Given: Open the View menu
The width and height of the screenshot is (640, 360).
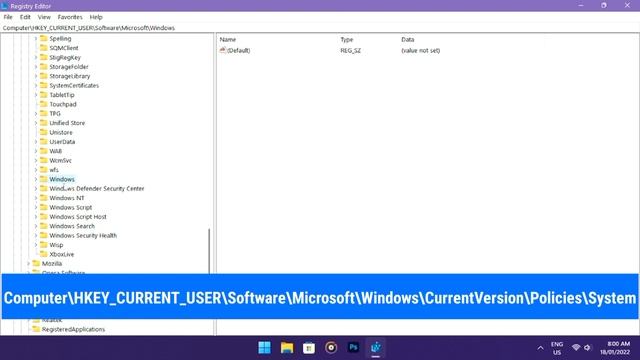Looking at the screenshot, I should tap(44, 17).
